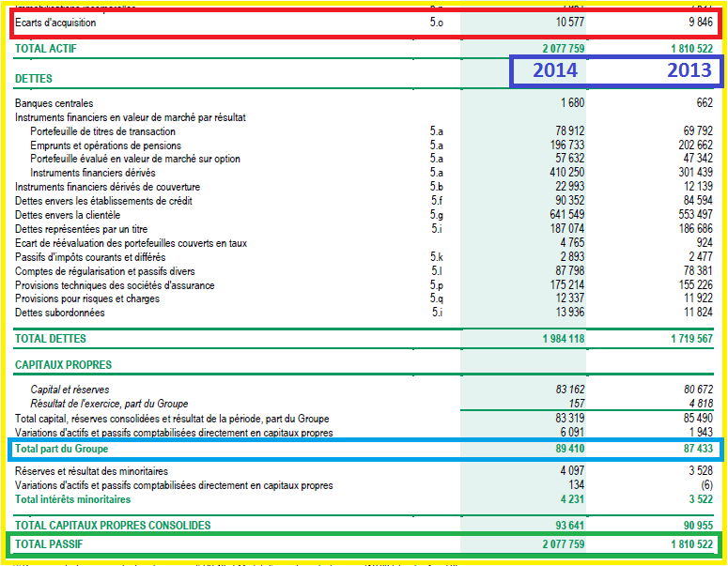This screenshot has height=566, width=728.
Task: Select the value 641 549
Action: coord(567,214)
